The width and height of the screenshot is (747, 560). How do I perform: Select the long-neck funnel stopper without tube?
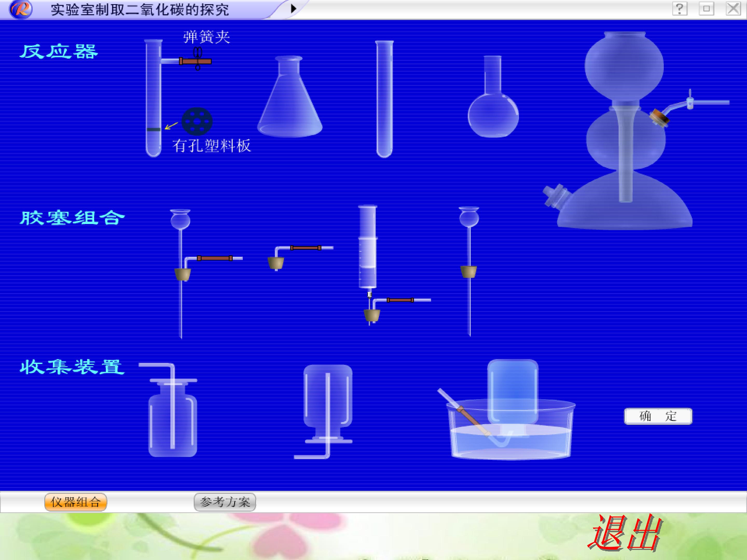[469, 271]
